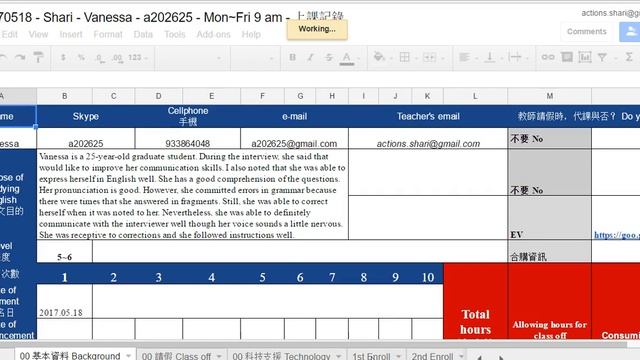Image resolution: width=640 pixels, height=360 pixels.
Task: Toggle strikethrough formatting
Action: 329,58
